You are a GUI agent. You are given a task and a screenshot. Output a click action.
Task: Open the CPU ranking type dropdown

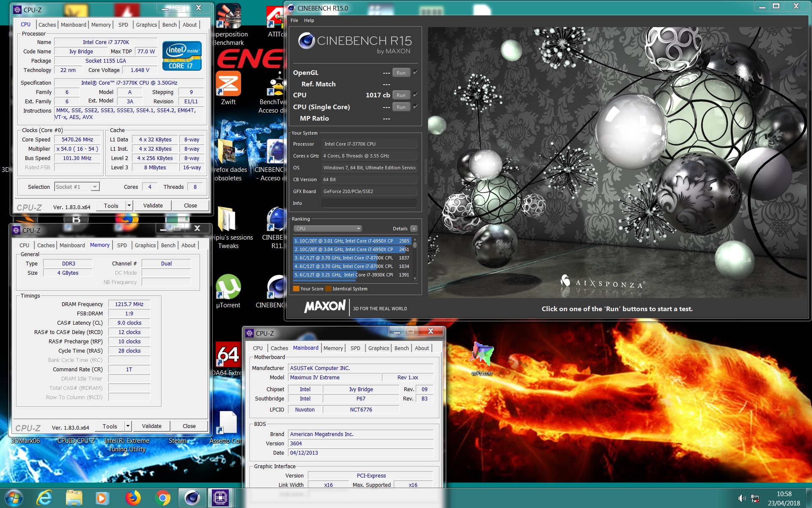click(x=328, y=229)
